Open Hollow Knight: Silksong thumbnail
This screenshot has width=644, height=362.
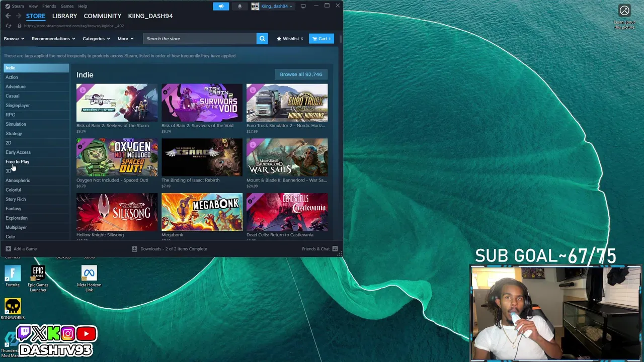coord(117,212)
